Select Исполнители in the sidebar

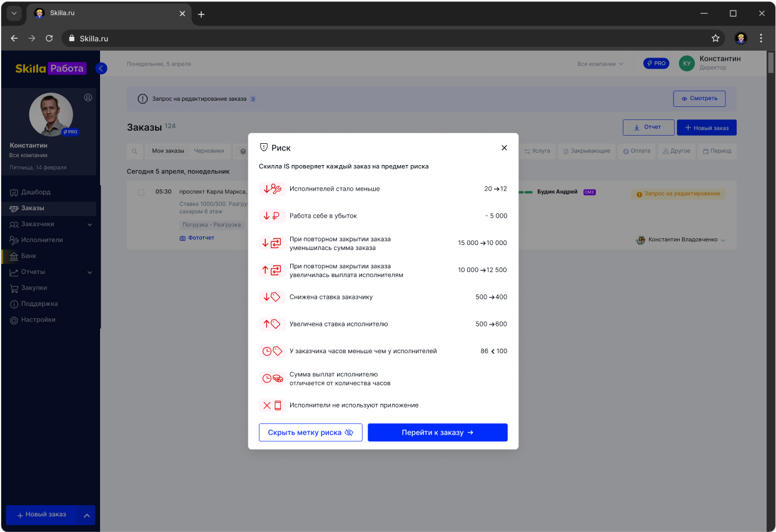41,240
